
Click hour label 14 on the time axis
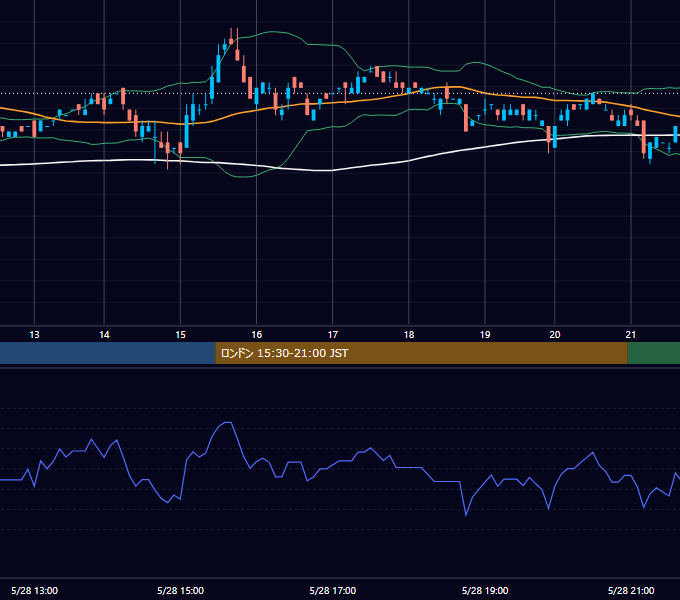tap(104, 335)
